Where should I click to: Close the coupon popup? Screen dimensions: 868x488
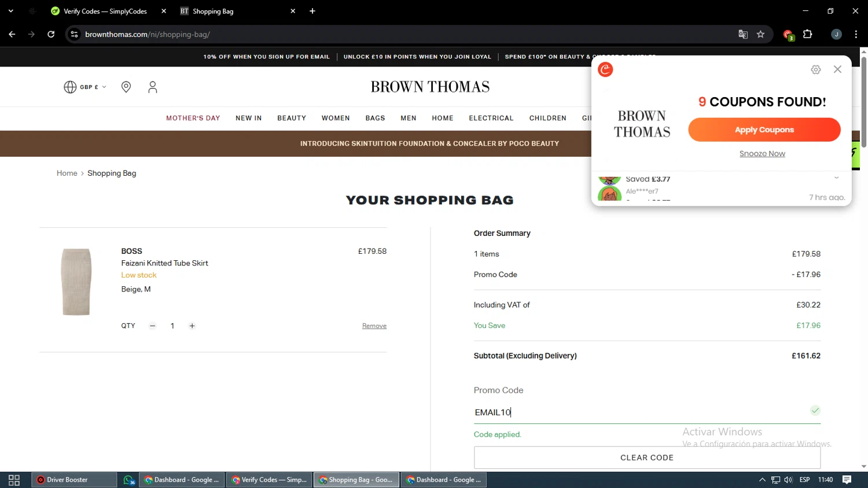[837, 69]
